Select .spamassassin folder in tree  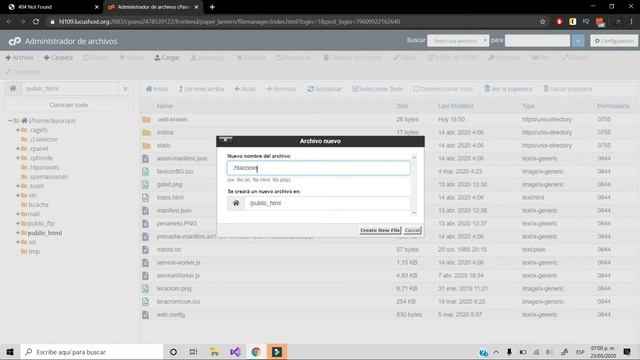[x=49, y=177]
